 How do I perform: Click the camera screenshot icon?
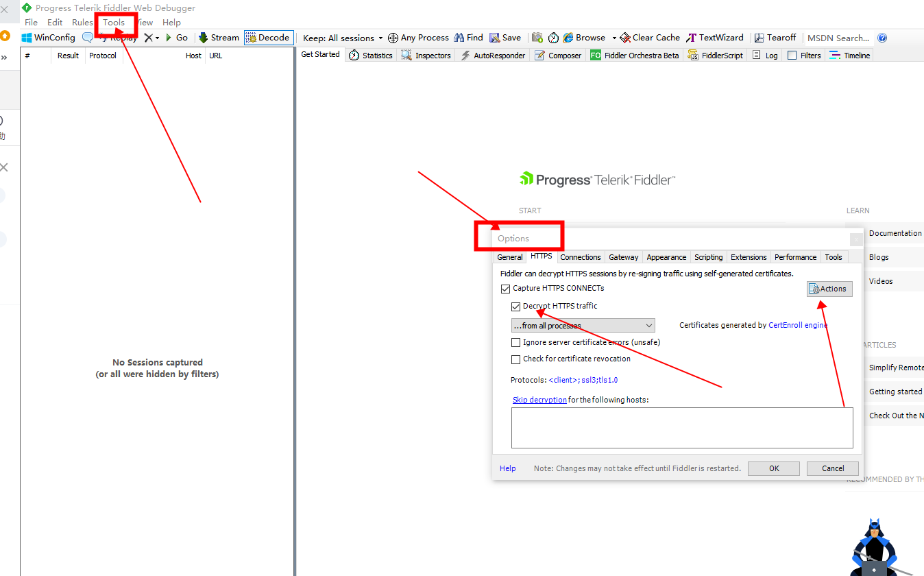point(537,38)
